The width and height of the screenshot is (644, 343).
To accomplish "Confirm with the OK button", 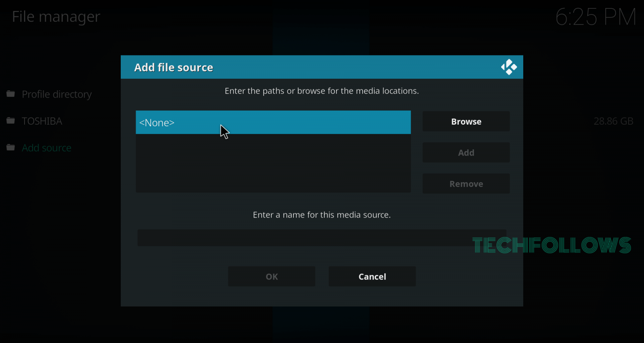I will (x=272, y=276).
